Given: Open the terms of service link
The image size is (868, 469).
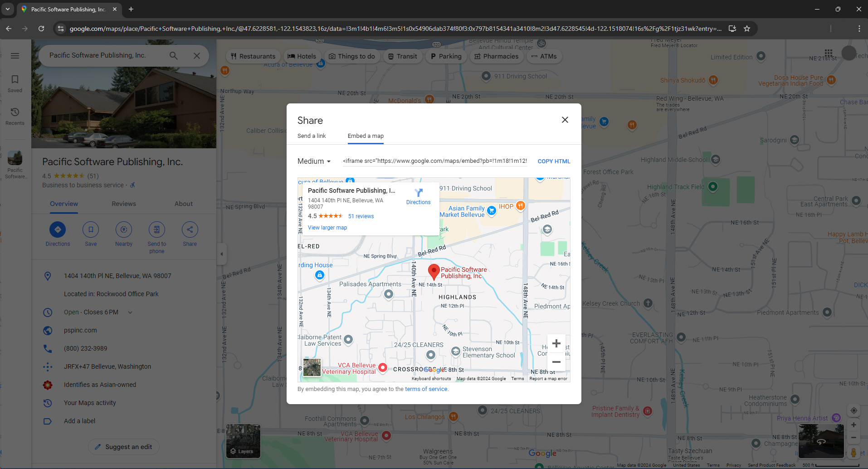Looking at the screenshot, I should click(426, 389).
